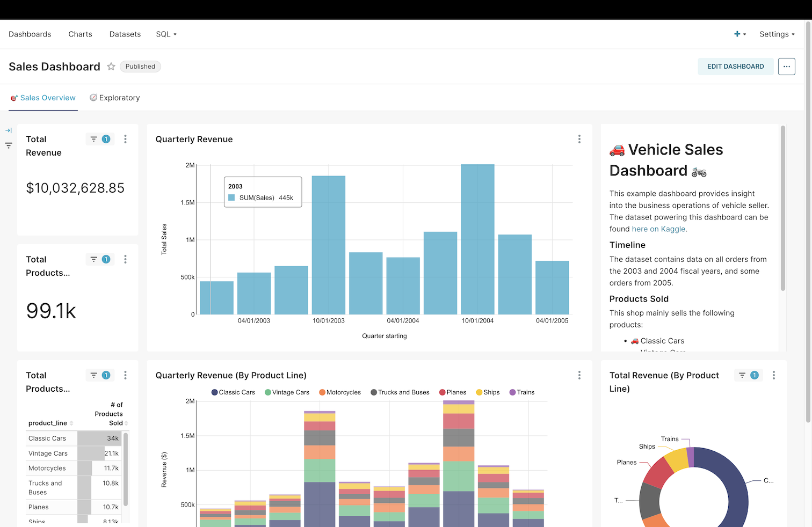Open Total Revenue By Product Line filter indicator
The height and width of the screenshot is (527, 812).
tap(749, 375)
